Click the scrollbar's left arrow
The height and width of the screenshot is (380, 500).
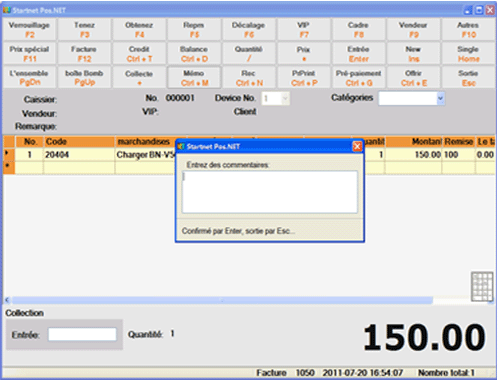[x=7, y=300]
